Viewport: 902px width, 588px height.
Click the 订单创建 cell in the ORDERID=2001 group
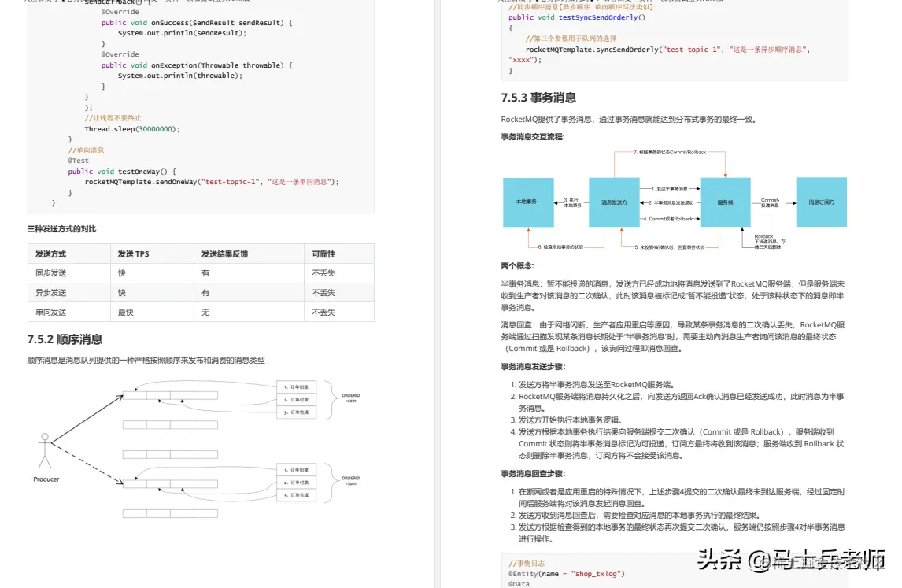pyautogui.click(x=297, y=387)
